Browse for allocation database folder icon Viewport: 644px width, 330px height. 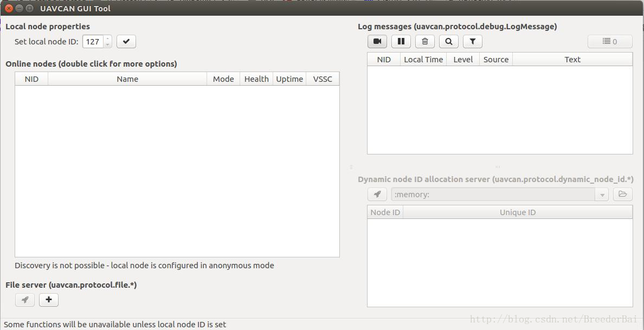coord(623,194)
